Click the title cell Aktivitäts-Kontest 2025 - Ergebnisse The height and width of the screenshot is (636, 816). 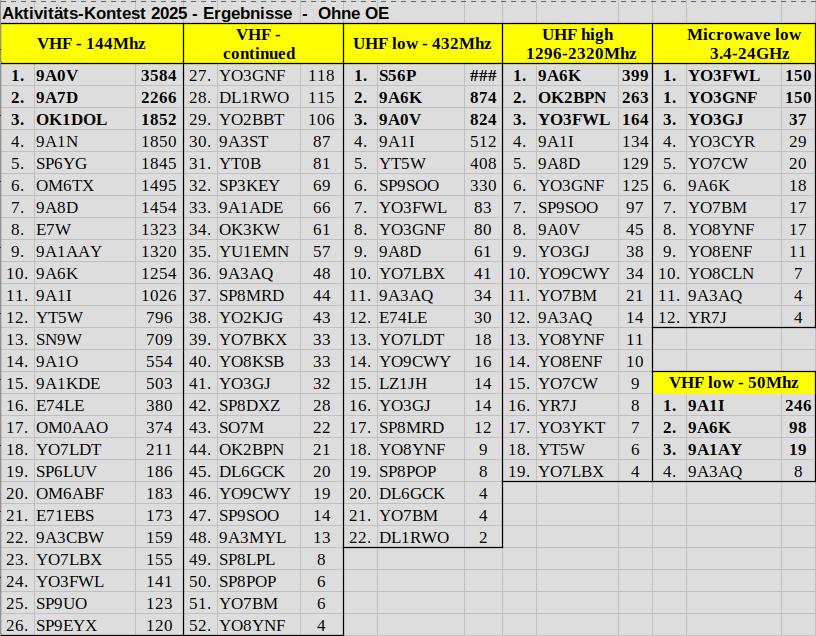tap(195, 13)
